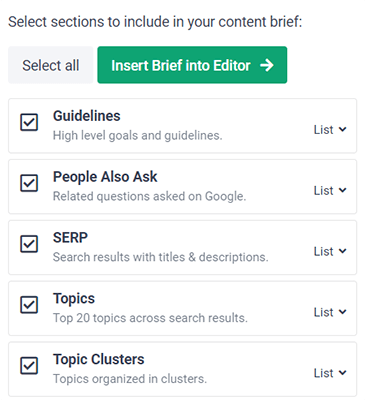The image size is (366, 400).
Task: Select the Topics section heading
Action: click(x=74, y=299)
